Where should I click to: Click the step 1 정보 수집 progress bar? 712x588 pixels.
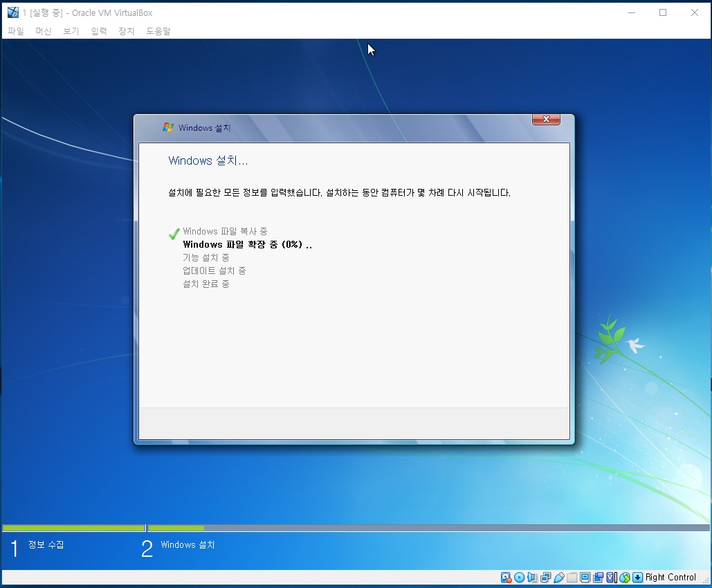click(73, 528)
